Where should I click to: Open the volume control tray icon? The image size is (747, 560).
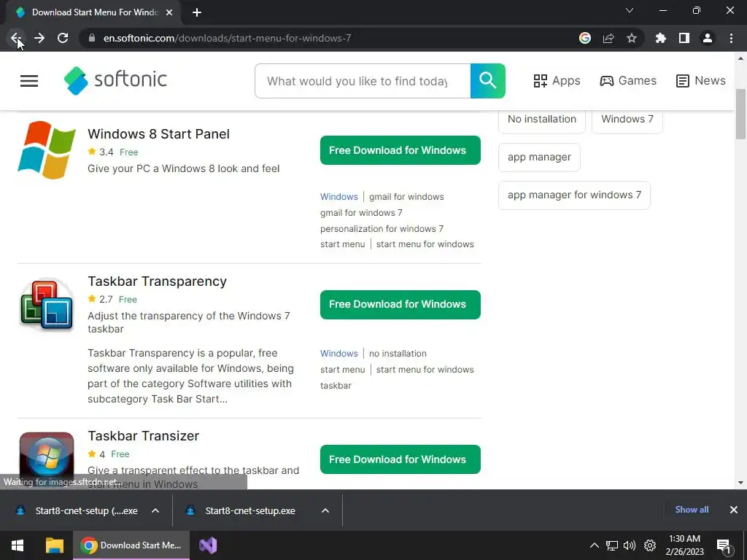tap(630, 545)
